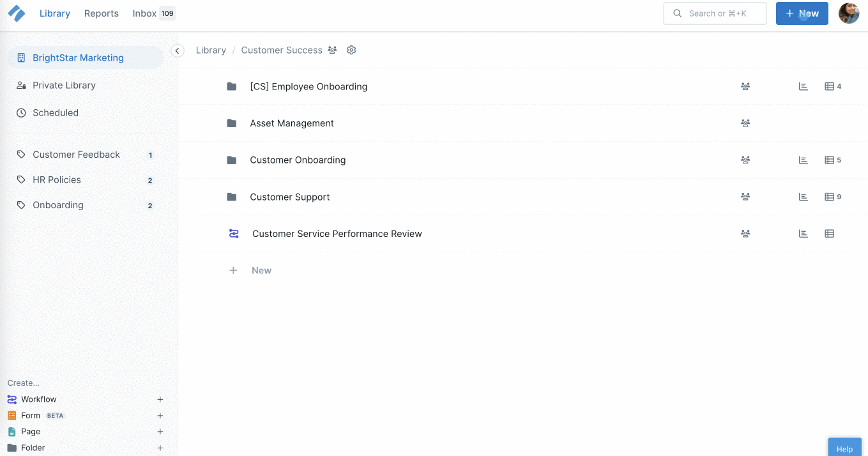Click the Customer Onboarding folder icon
This screenshot has width=868, height=456.
tap(232, 160)
